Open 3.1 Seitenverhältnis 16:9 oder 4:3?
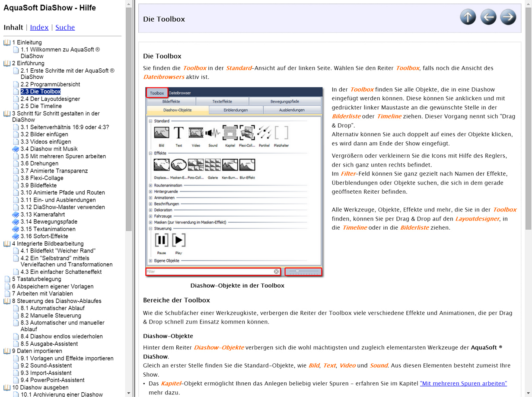 pyautogui.click(x=65, y=127)
